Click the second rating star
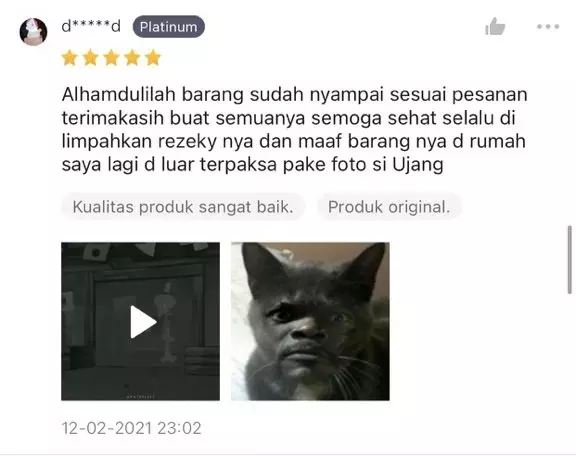 click(x=91, y=58)
